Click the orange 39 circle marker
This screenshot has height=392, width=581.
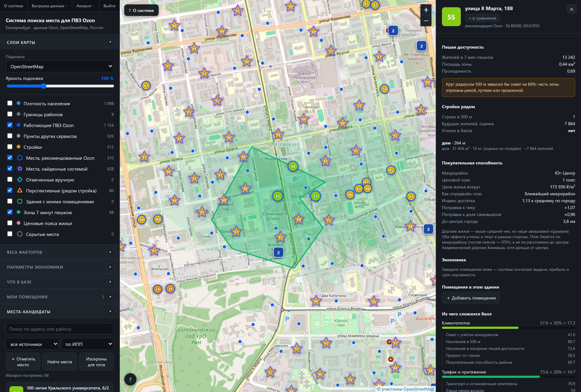[158, 289]
